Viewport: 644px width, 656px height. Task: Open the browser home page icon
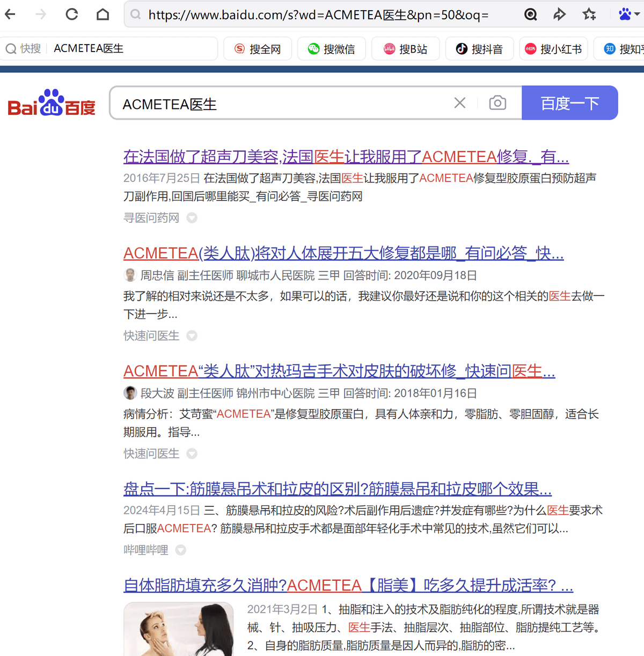tap(103, 14)
